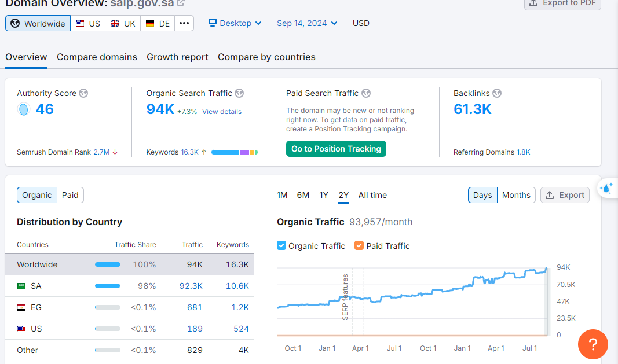
Task: Uncheck the Organic Traffic checkbox
Action: (281, 245)
